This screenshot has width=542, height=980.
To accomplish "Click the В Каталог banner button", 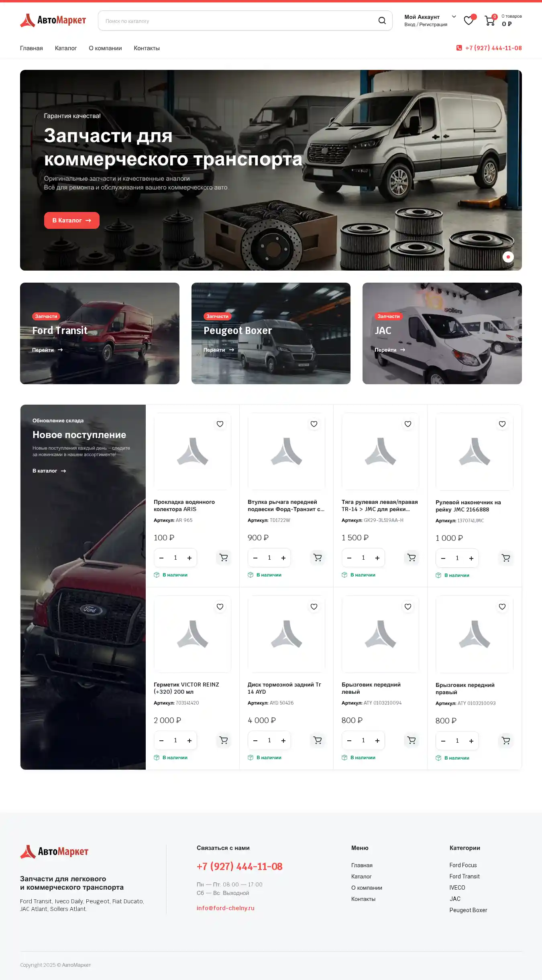I will point(72,220).
